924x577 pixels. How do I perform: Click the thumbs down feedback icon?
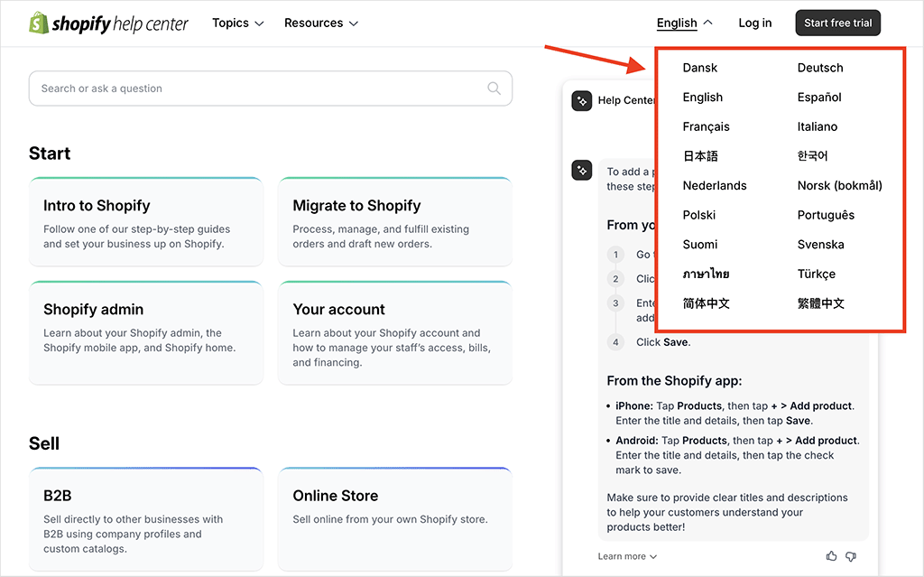click(851, 555)
